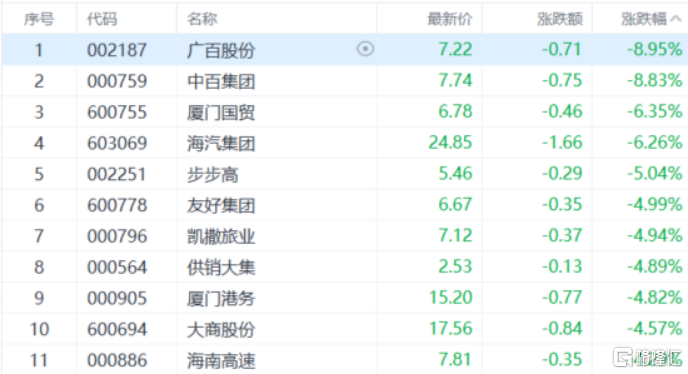Select the latest price 7.74
Screen dimensions: 688x374
455,80
